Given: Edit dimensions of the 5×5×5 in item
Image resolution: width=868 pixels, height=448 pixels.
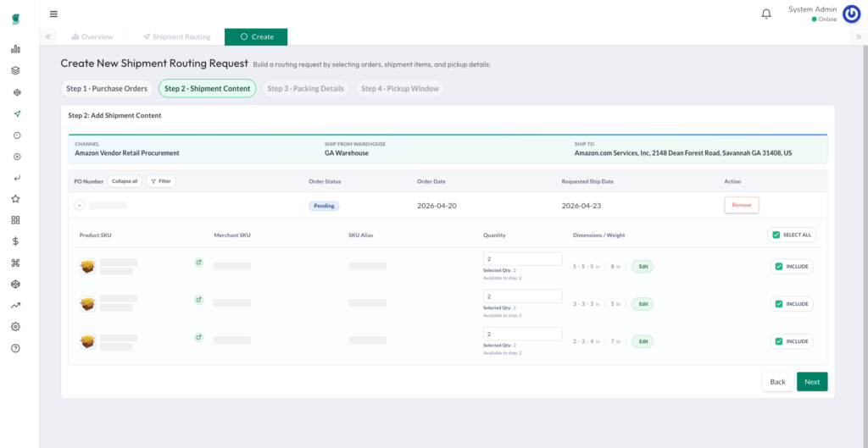Looking at the screenshot, I should coord(643,267).
